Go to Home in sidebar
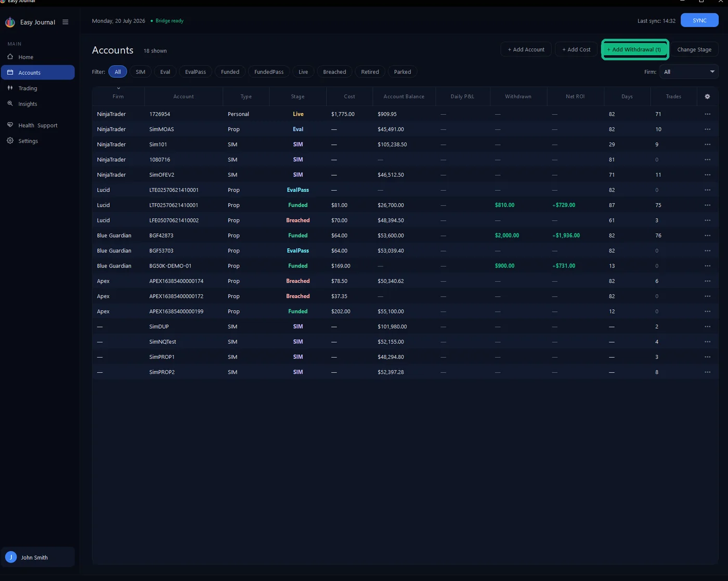This screenshot has width=728, height=581. click(x=37, y=57)
